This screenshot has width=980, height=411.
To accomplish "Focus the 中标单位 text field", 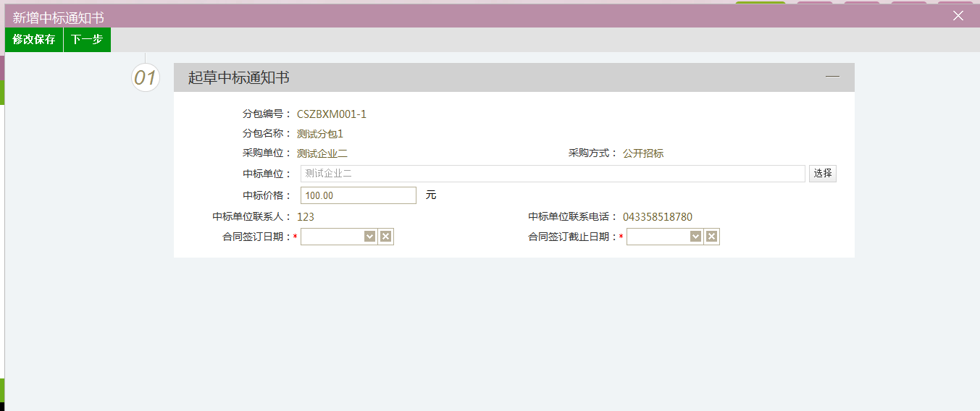I will (552, 174).
